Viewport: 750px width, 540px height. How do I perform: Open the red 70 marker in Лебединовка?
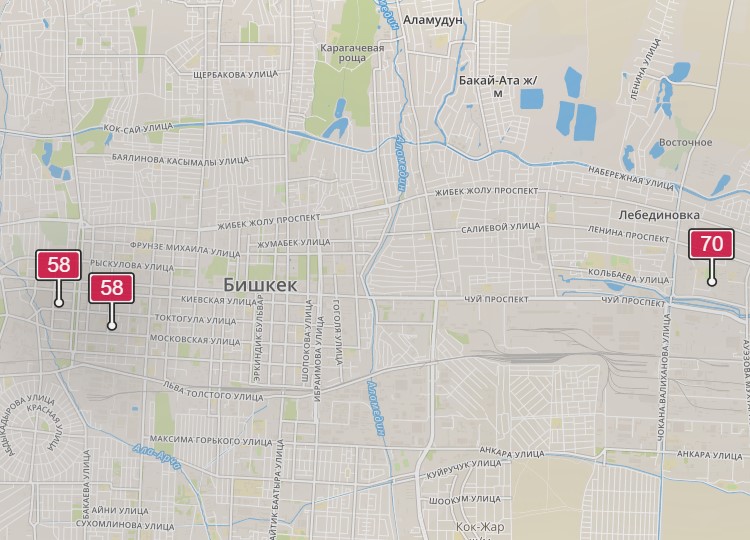click(711, 244)
